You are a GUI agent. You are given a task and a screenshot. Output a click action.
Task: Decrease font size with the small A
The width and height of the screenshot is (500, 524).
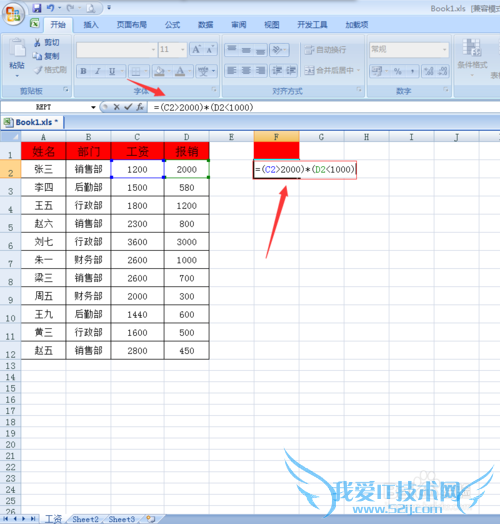(x=210, y=49)
